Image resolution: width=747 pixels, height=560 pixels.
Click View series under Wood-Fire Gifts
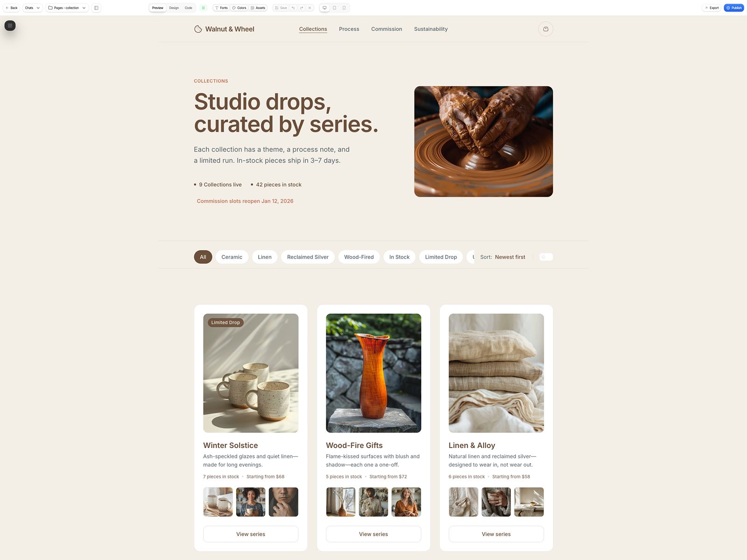click(x=373, y=534)
